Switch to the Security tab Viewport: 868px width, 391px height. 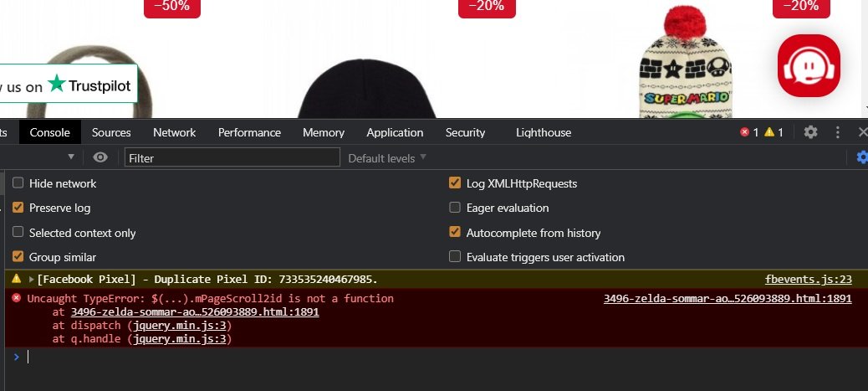(465, 132)
